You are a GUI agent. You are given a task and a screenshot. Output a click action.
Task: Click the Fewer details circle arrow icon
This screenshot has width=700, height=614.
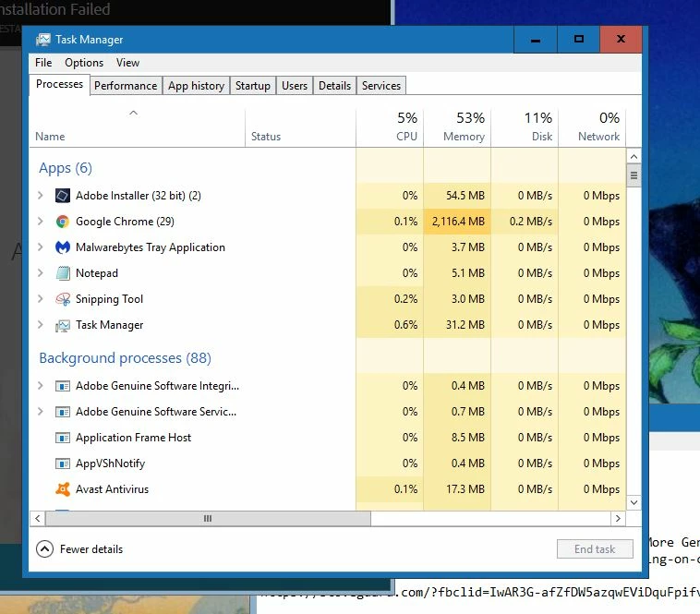pyautogui.click(x=44, y=548)
